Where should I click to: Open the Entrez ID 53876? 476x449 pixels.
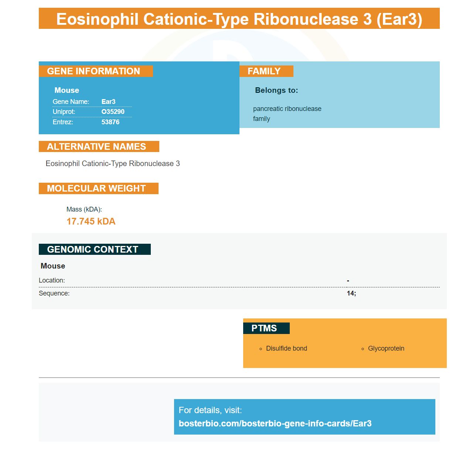pyautogui.click(x=110, y=122)
